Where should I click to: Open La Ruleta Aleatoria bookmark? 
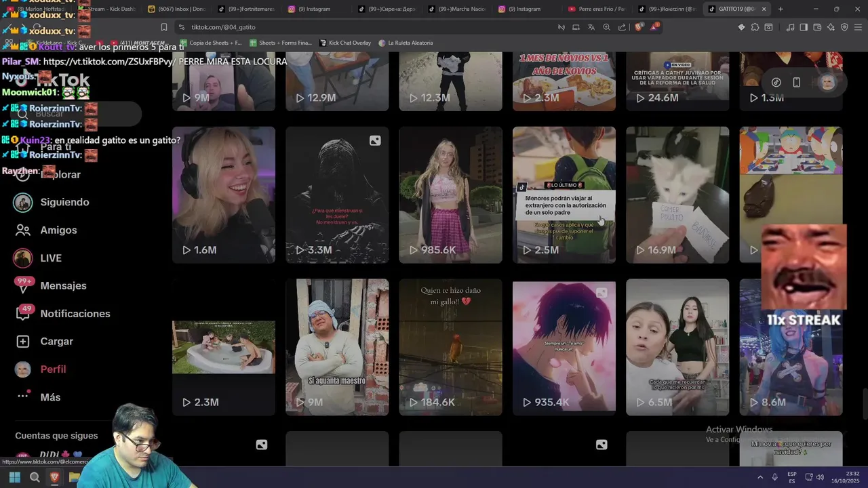point(405,43)
